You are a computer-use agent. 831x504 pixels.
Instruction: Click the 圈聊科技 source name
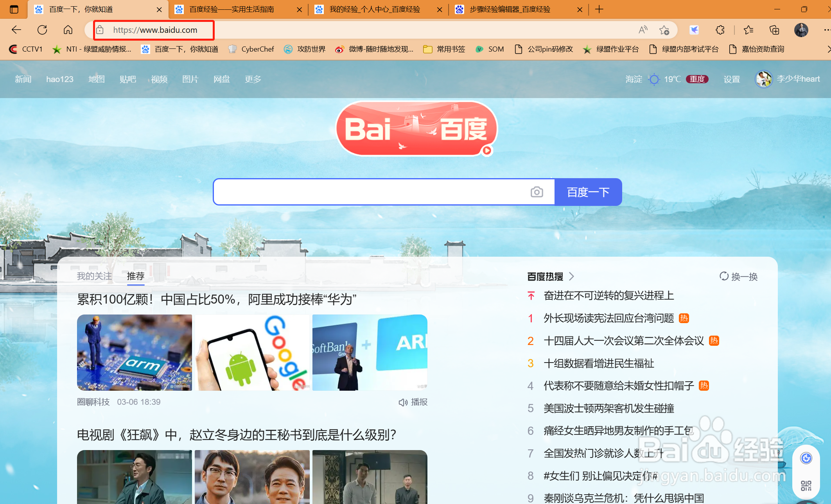coord(93,402)
